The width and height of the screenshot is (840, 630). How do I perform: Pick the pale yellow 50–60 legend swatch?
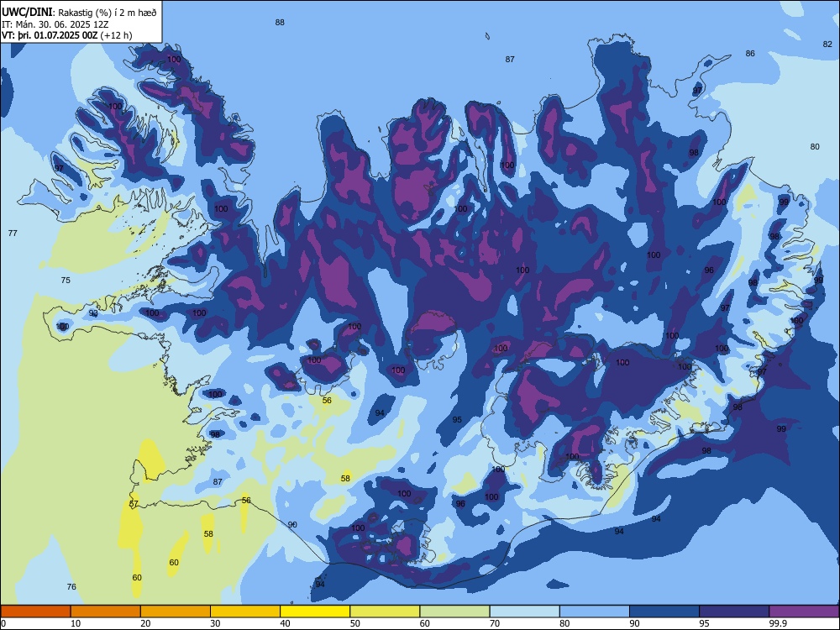pyautogui.click(x=385, y=612)
